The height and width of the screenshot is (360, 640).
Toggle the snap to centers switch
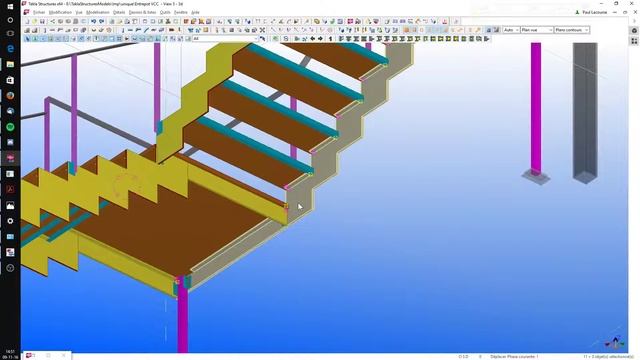[x=422, y=30]
